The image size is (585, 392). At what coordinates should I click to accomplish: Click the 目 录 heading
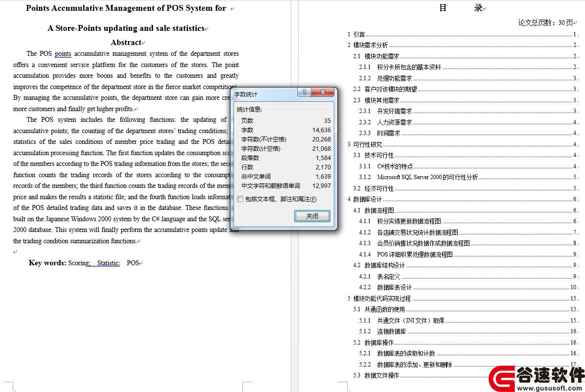click(461, 8)
